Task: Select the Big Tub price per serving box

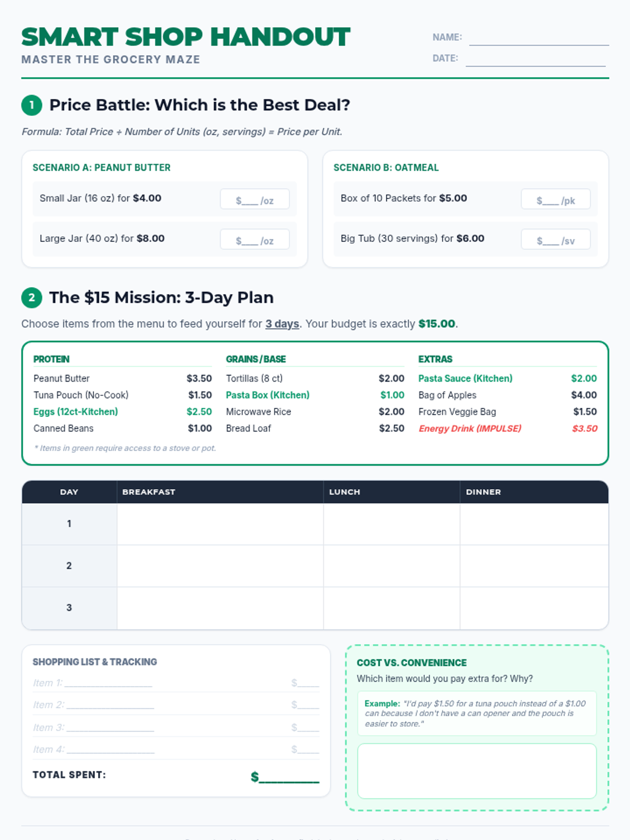Action: 555,240
